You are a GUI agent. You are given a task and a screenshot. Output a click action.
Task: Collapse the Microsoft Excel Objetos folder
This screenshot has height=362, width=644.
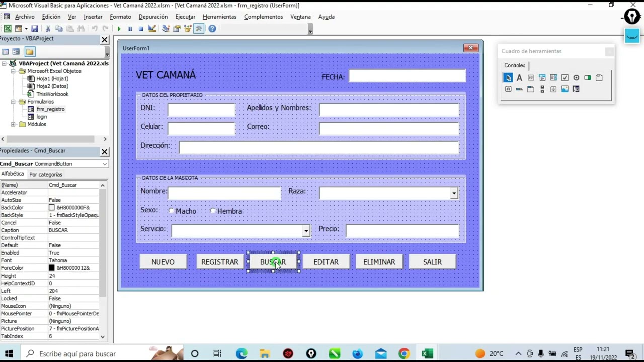tap(14, 71)
